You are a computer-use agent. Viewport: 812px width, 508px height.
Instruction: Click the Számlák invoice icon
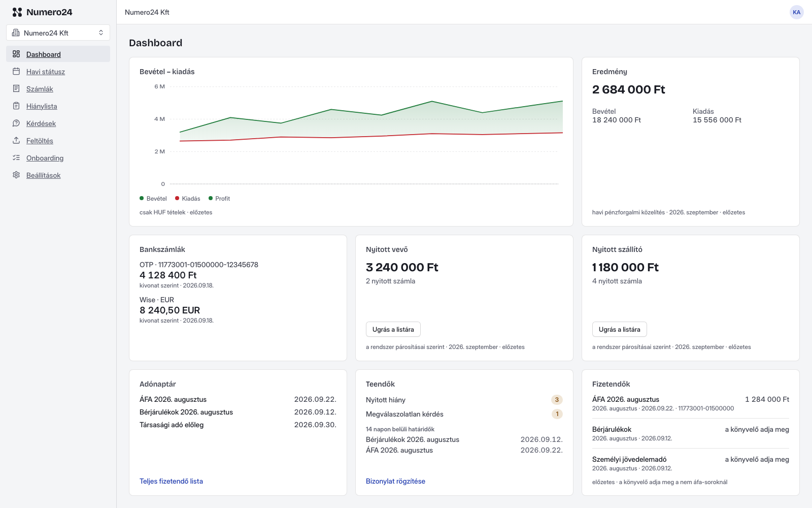coord(16,88)
